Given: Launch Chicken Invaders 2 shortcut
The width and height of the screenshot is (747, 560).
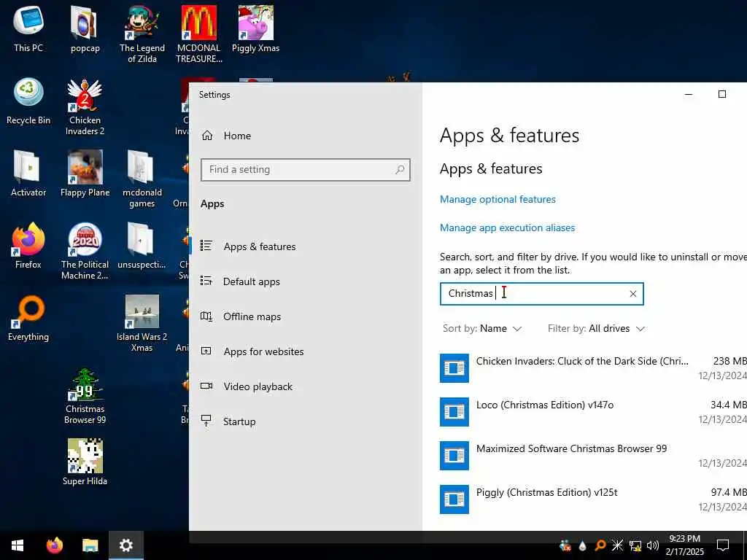Looking at the screenshot, I should tap(85, 106).
